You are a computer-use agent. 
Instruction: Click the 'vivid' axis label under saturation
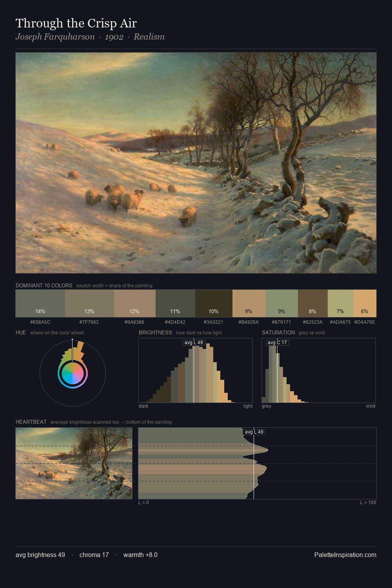(x=370, y=406)
